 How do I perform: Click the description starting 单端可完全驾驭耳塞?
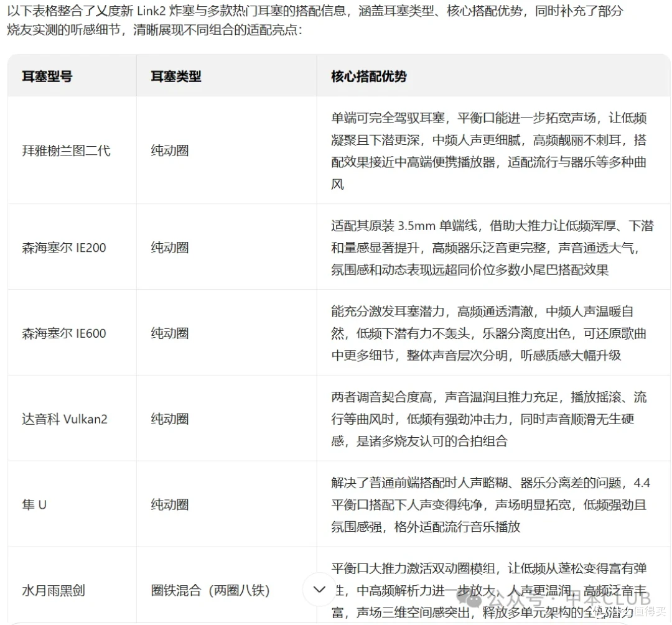pos(489,150)
